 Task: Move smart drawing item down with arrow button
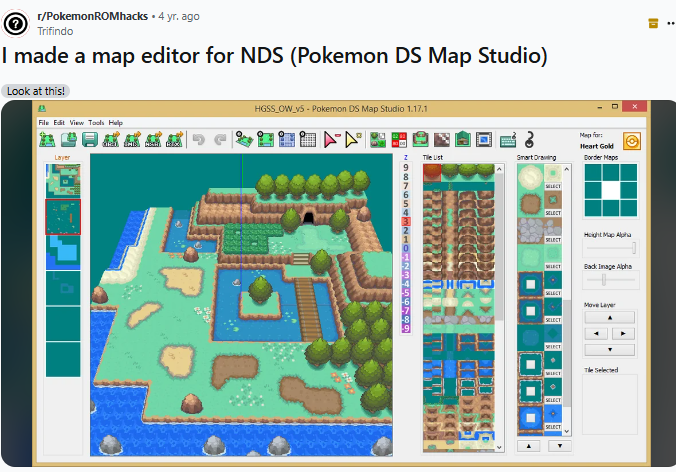coord(560,446)
